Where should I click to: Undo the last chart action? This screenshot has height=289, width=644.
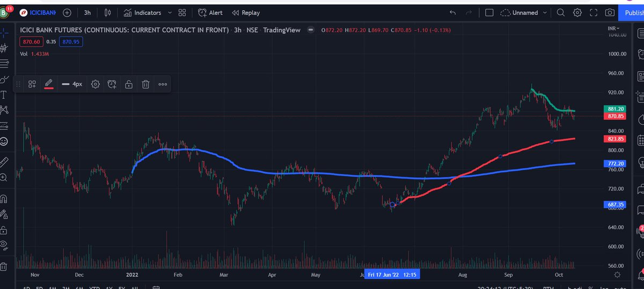[x=452, y=12]
